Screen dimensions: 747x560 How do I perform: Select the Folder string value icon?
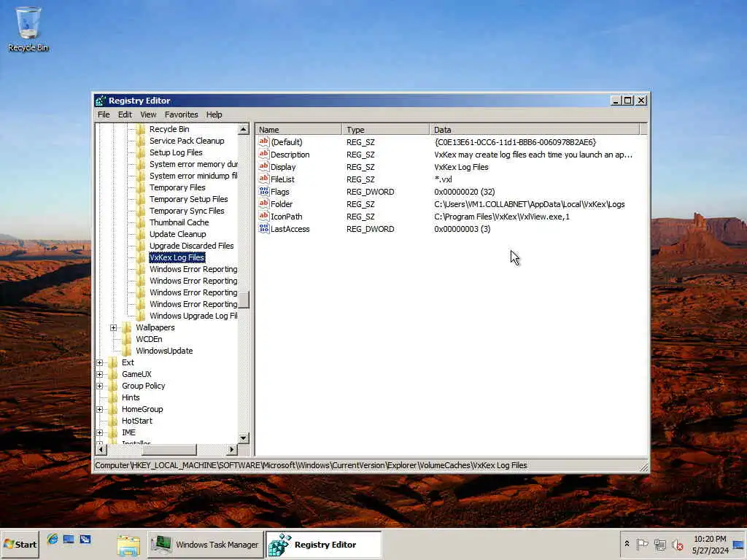coord(263,203)
